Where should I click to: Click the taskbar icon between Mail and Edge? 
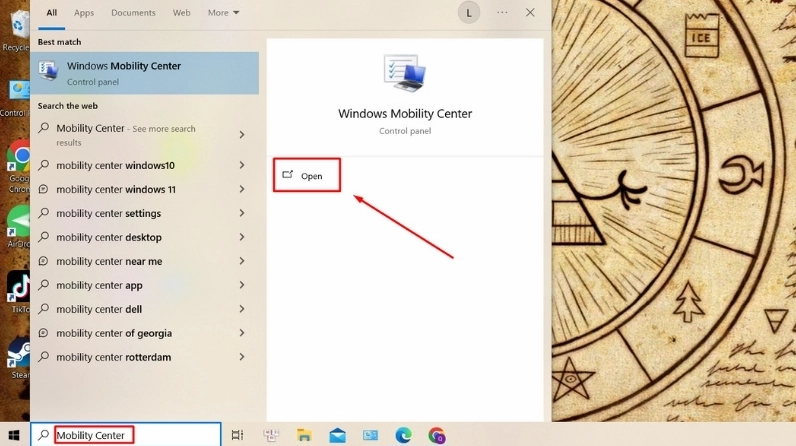(x=370, y=435)
